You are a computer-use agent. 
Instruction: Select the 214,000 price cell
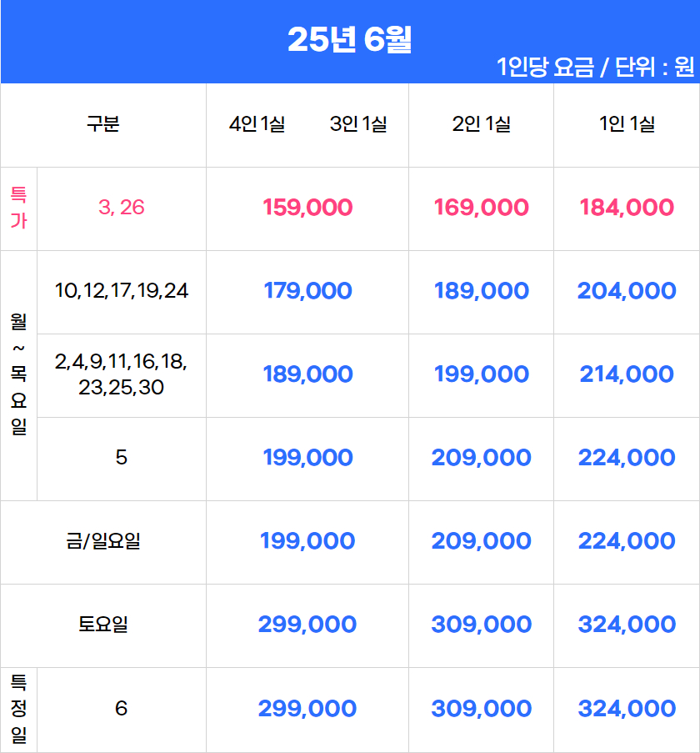point(627,374)
